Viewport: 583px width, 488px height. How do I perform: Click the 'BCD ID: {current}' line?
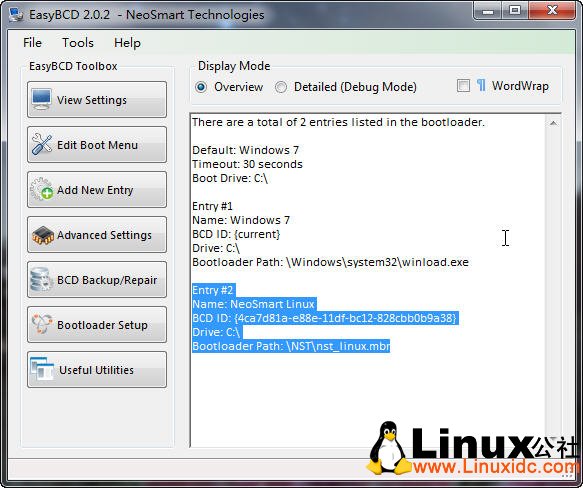pos(236,234)
